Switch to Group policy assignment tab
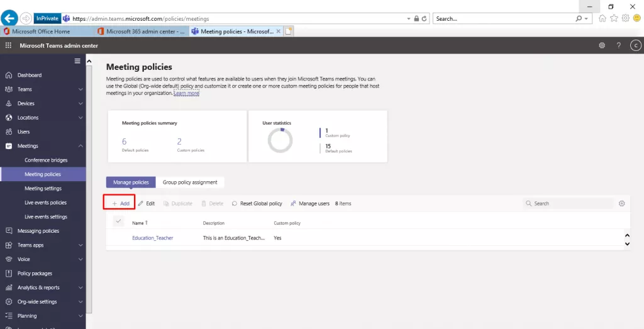The image size is (644, 329). coord(190,182)
